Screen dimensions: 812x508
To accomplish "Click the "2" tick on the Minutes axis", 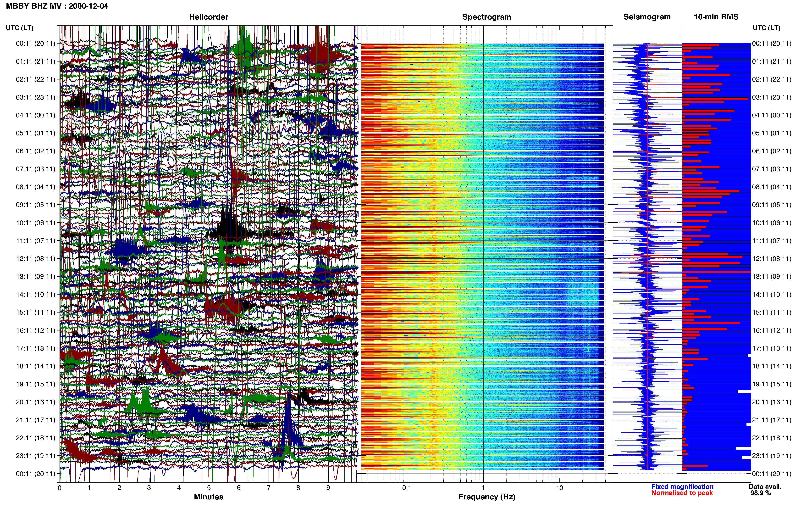I will 119,488.
